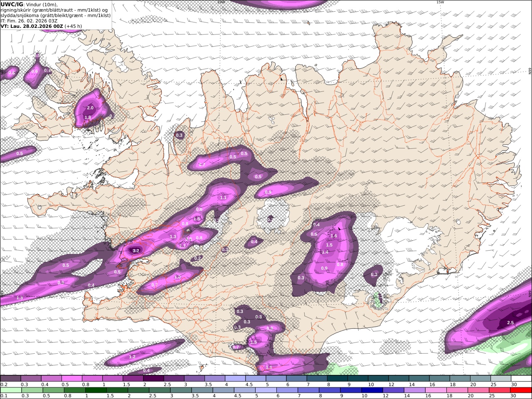
Task: Click the 1.2 value label over the sea
Action: (x=132, y=357)
